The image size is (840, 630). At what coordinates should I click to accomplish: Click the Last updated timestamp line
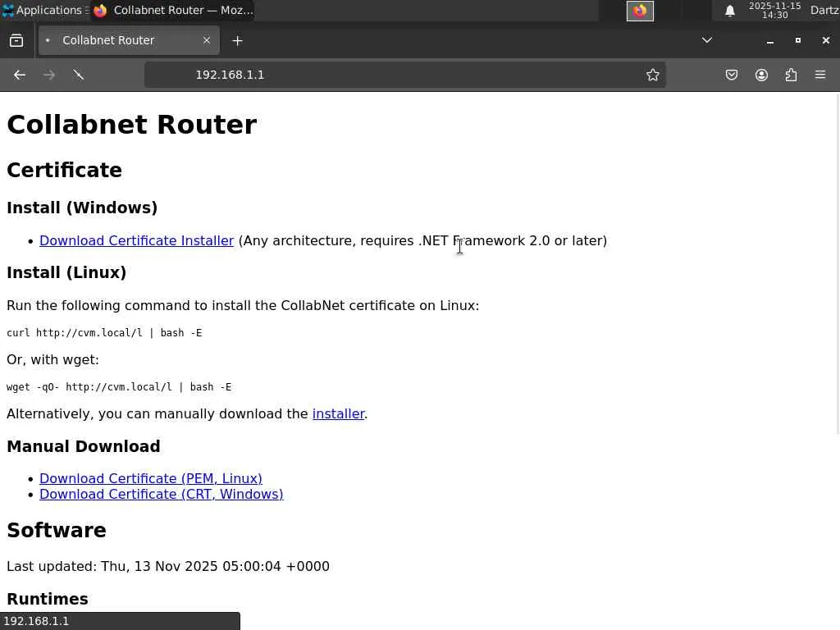(x=167, y=566)
